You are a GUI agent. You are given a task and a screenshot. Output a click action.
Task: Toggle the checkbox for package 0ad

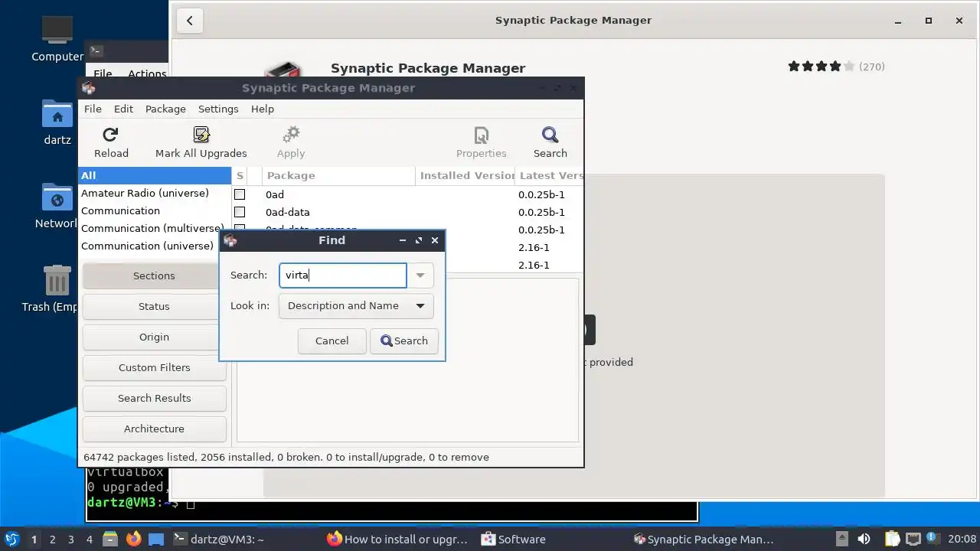pyautogui.click(x=240, y=194)
